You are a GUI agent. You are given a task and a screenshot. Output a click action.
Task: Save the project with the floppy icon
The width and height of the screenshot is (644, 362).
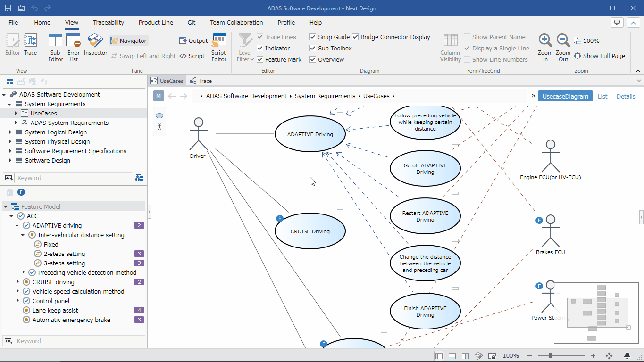coord(8,8)
